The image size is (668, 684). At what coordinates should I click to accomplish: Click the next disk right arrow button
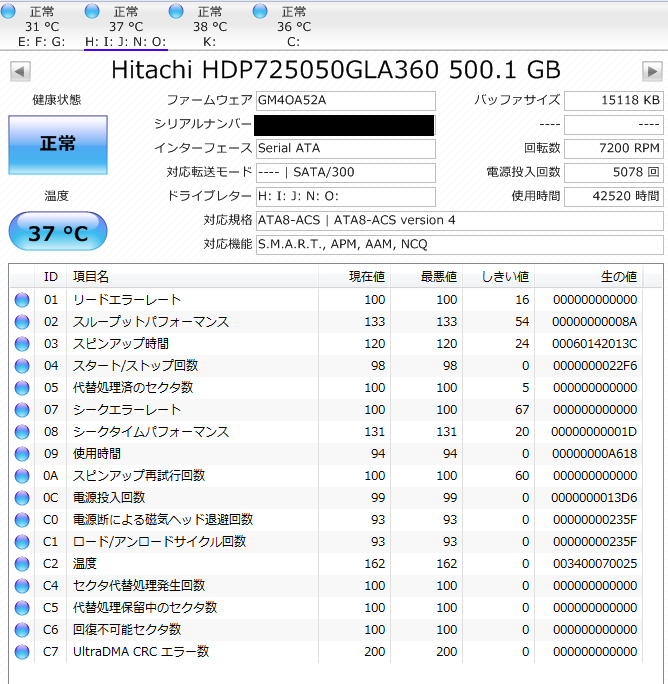[652, 72]
